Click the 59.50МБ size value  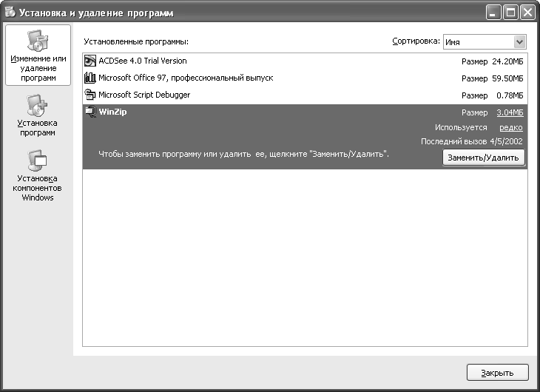point(507,78)
